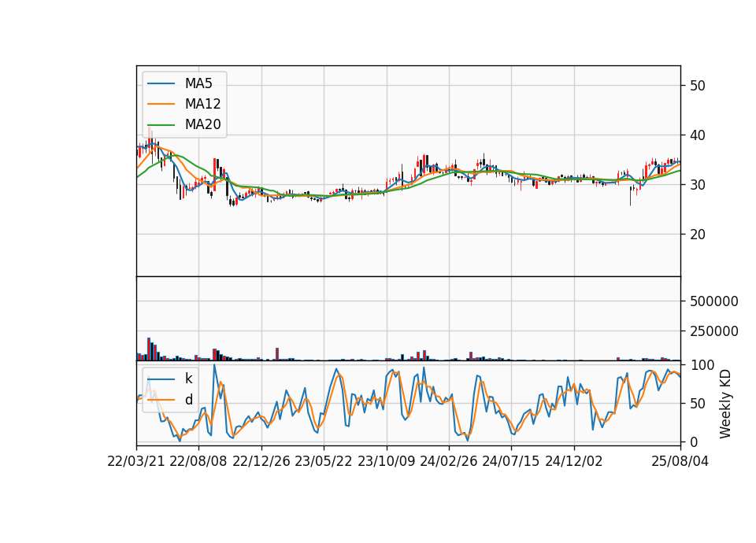Click date label 24/02/26
The height and width of the screenshot is (543, 756).
[x=449, y=461]
